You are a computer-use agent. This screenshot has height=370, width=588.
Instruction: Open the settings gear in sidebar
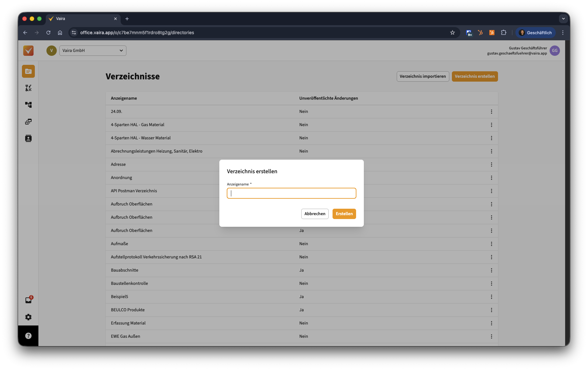pos(28,317)
